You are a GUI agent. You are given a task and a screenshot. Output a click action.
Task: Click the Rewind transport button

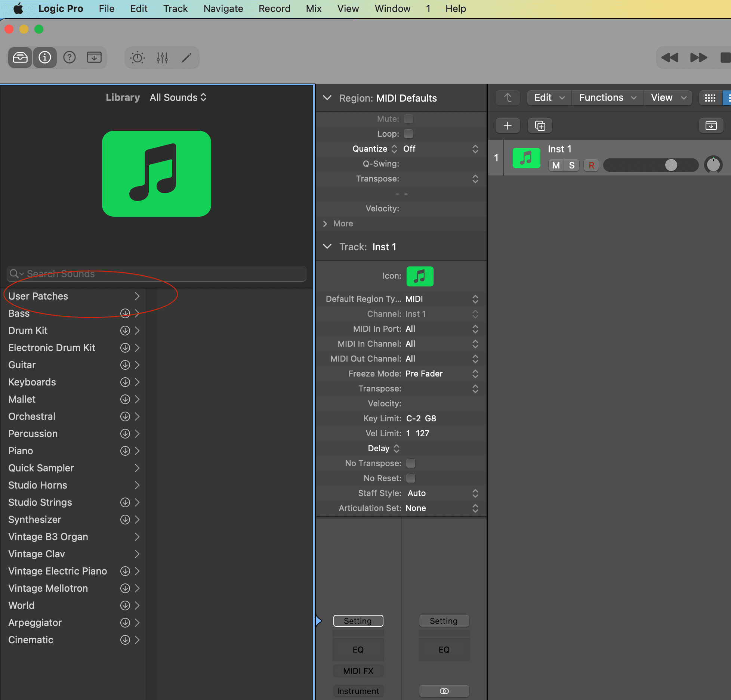pos(670,58)
